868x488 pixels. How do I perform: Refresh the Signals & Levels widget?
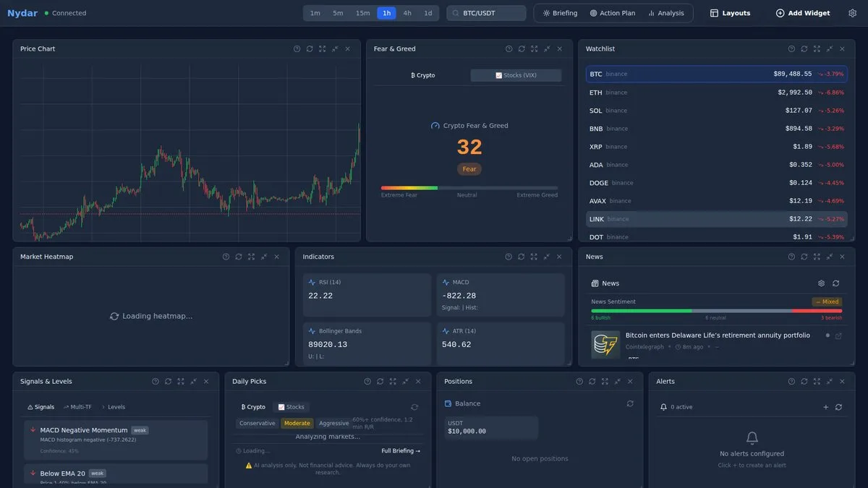[168, 382]
